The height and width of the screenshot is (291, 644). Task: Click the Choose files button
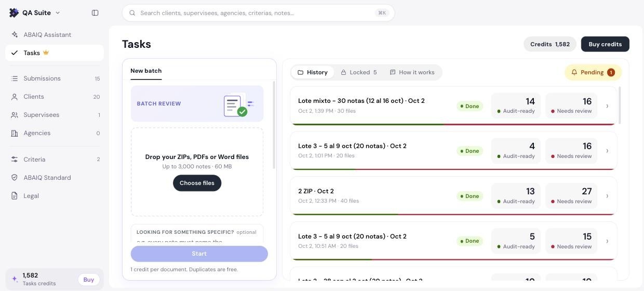(197, 183)
